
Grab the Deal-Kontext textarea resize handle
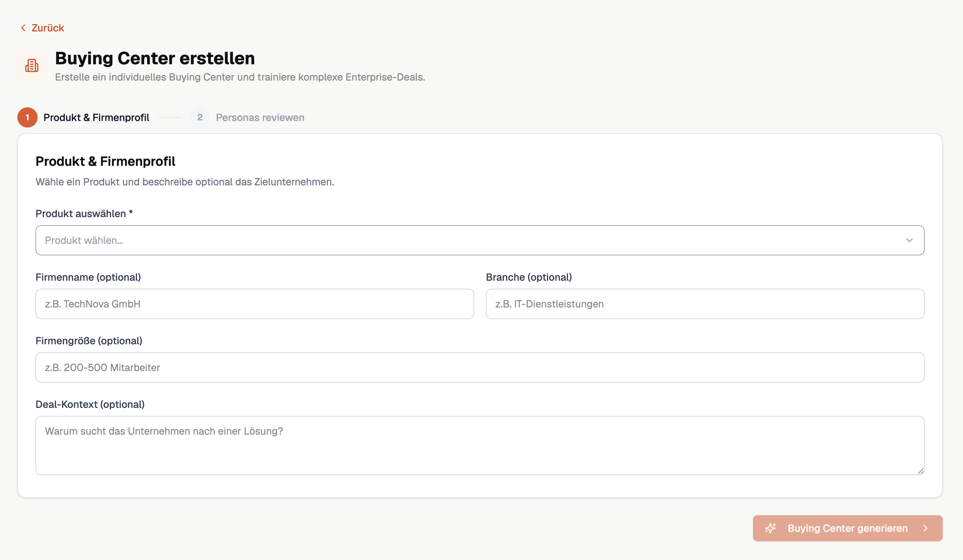tap(921, 471)
